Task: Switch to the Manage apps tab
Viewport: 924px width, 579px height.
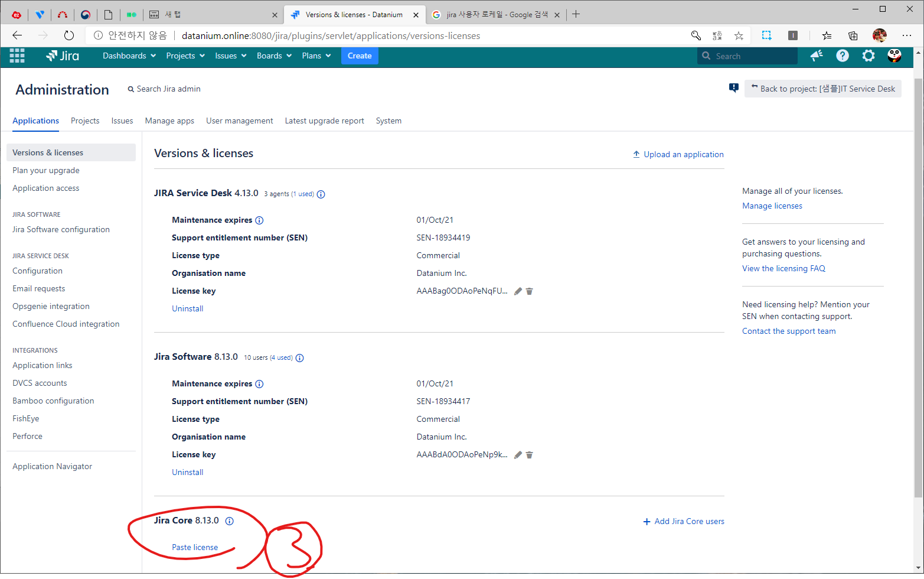Action: pyautogui.click(x=169, y=121)
